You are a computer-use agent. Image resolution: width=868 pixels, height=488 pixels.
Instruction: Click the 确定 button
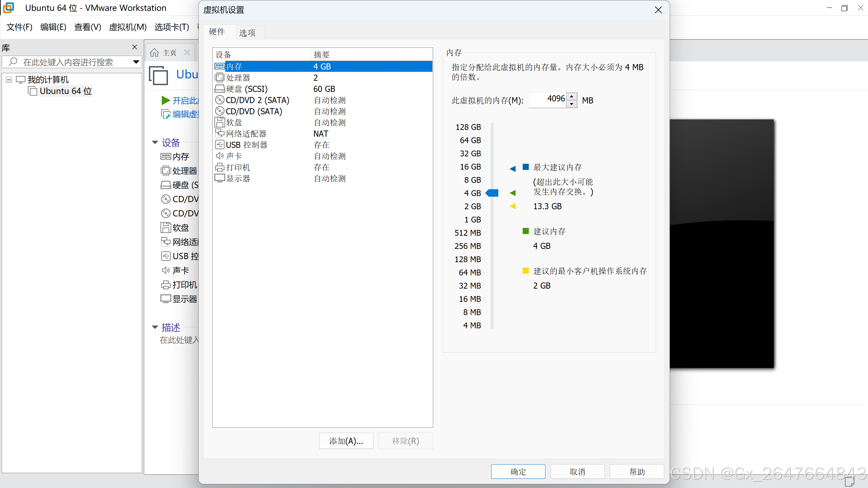[518, 471]
